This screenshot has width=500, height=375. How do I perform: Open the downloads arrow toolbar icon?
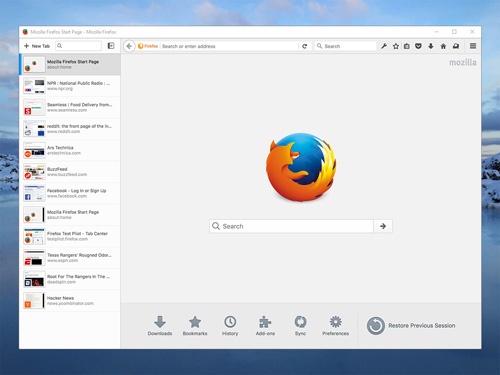pyautogui.click(x=431, y=46)
